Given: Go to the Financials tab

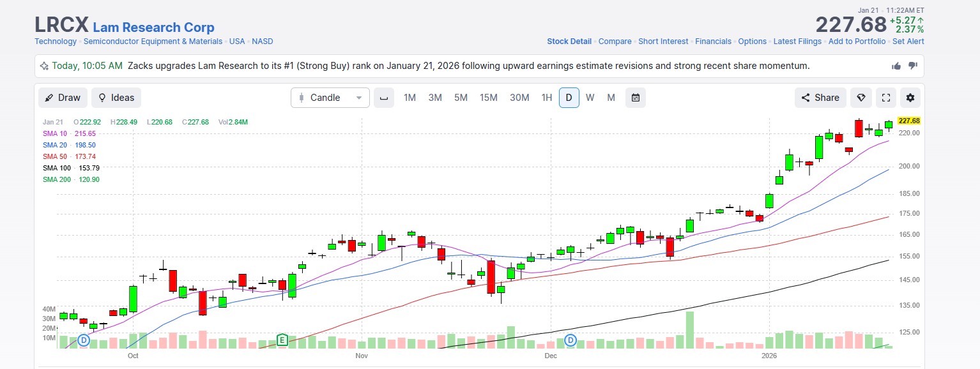Looking at the screenshot, I should pyautogui.click(x=713, y=41).
